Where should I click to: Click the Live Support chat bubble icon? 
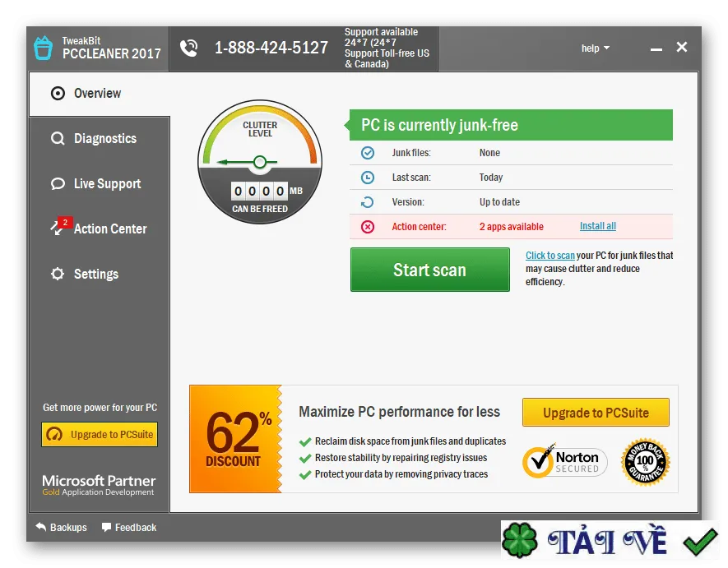tap(58, 184)
